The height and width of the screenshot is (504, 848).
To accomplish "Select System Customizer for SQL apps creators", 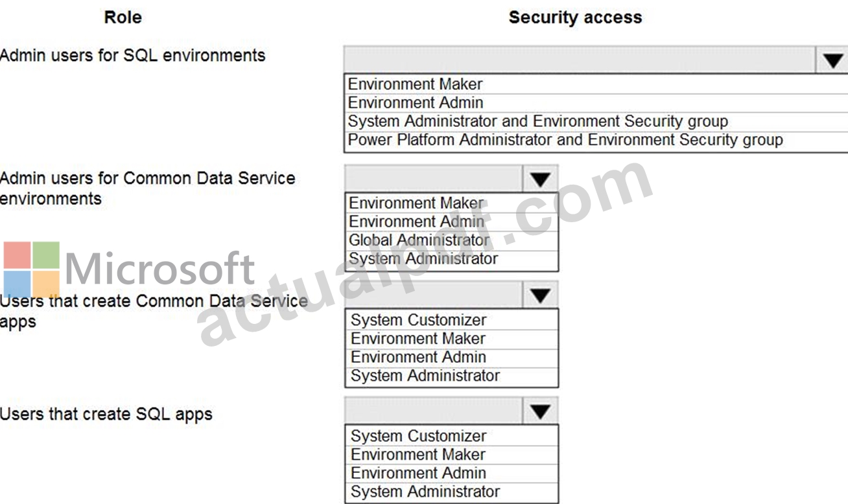I will click(x=451, y=436).
